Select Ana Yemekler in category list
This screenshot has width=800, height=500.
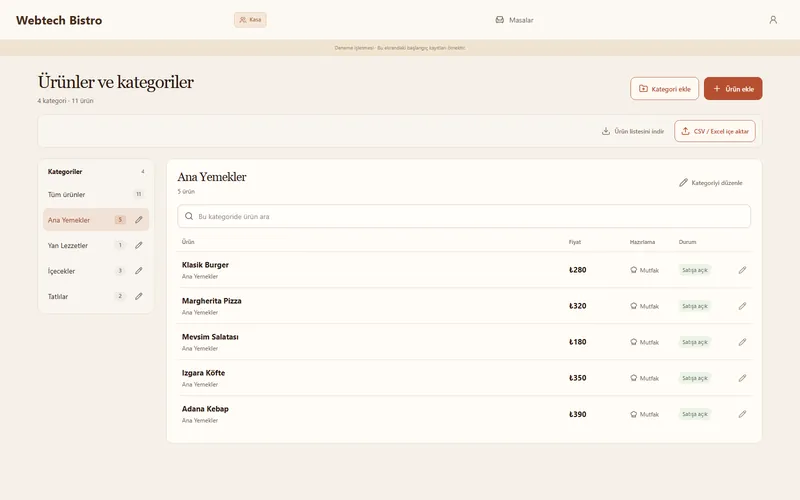click(x=96, y=220)
